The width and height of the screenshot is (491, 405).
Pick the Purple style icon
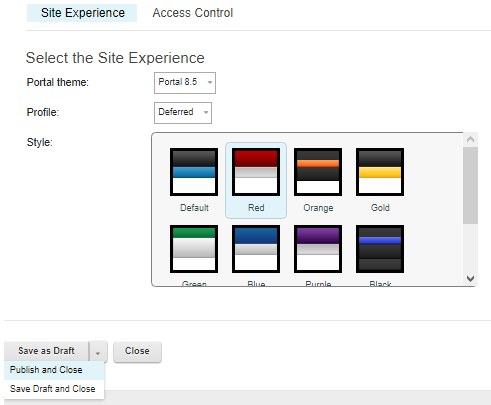point(318,249)
